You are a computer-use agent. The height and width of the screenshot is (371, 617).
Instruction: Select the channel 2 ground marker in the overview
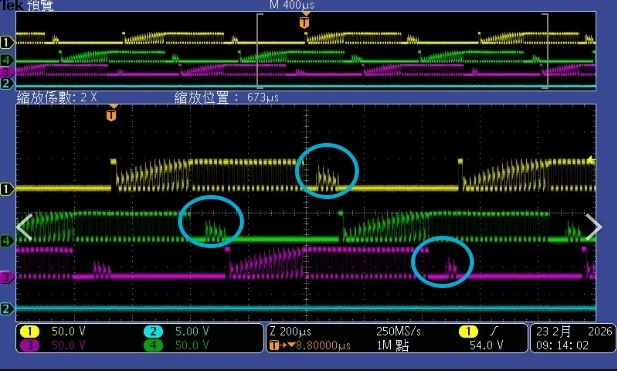6,83
